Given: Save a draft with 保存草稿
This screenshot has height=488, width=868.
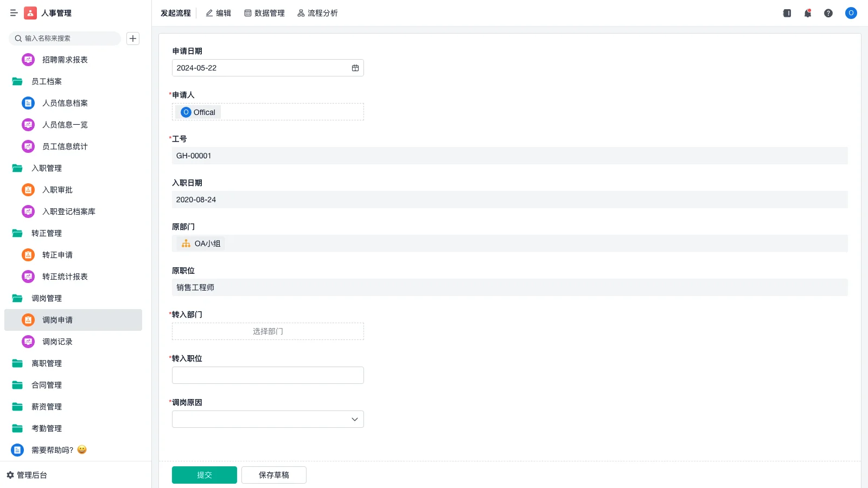Looking at the screenshot, I should tap(273, 474).
